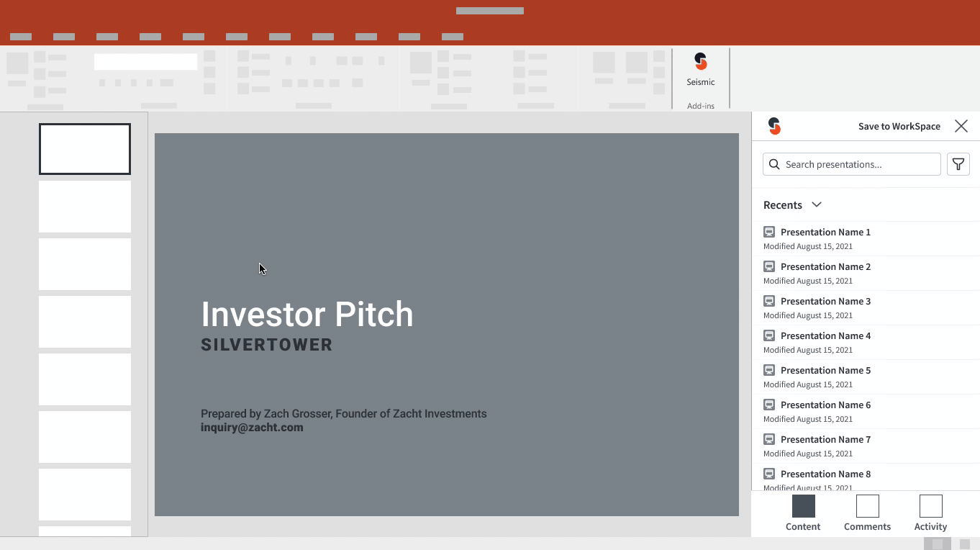Click the inquiry@zacht.com text on slide
Viewport: 980px width, 550px height.
(252, 428)
